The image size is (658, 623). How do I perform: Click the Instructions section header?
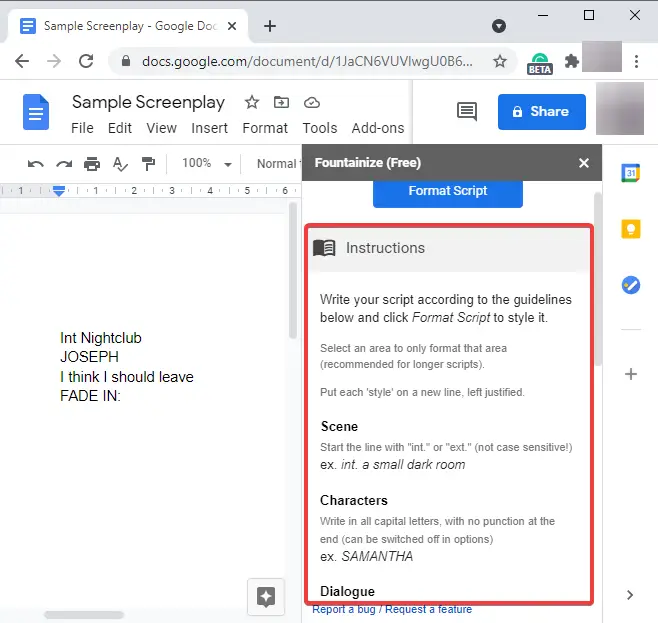[449, 248]
